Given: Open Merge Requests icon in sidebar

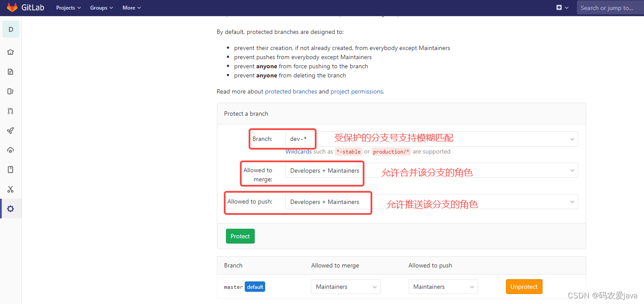Looking at the screenshot, I should 10,111.
